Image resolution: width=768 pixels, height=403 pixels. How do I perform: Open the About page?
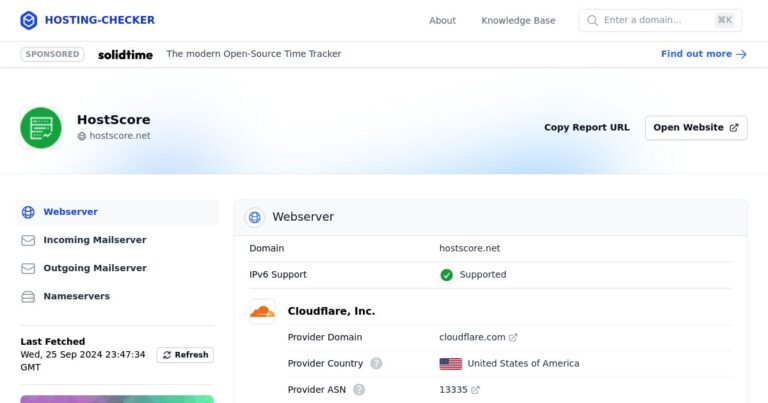point(442,21)
